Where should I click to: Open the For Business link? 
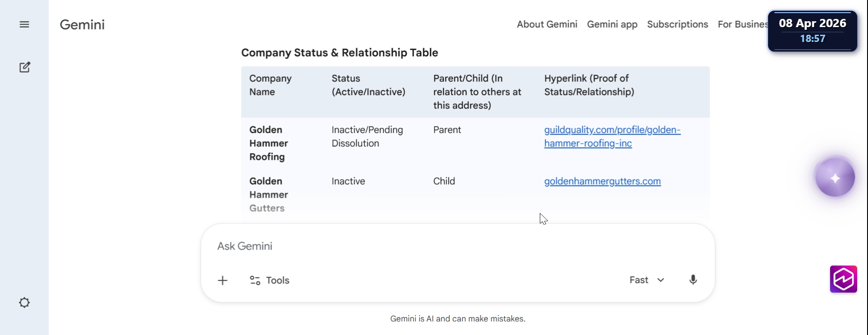[x=742, y=24]
